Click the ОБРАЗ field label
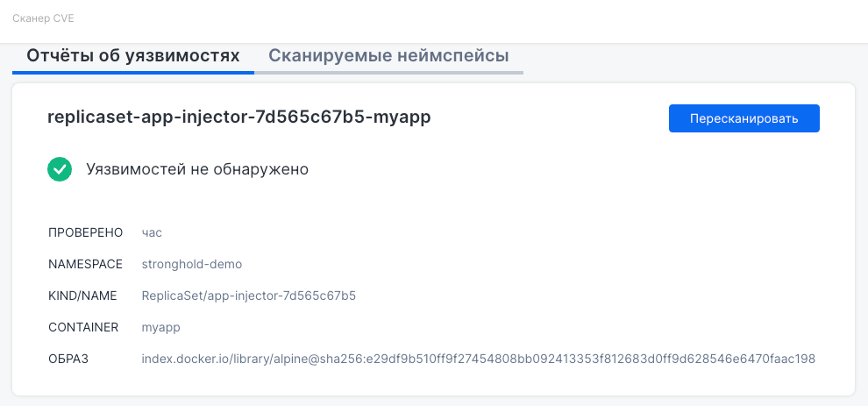Image resolution: width=868 pixels, height=406 pixels. 68,359
